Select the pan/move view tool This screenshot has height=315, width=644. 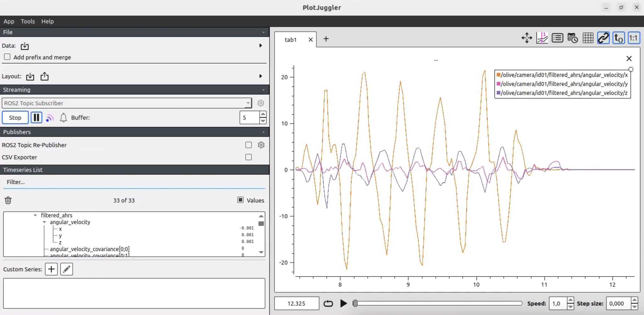click(x=526, y=38)
